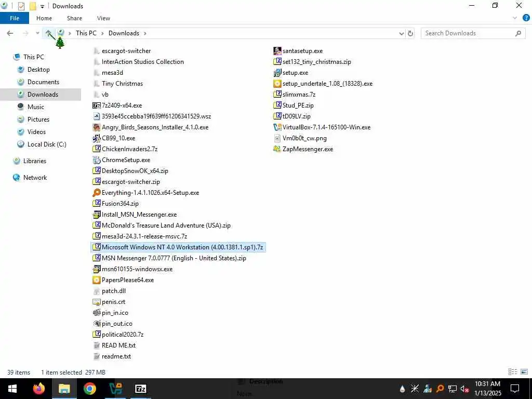The width and height of the screenshot is (532, 399).
Task: Open the notification center icon
Action: coord(515,389)
